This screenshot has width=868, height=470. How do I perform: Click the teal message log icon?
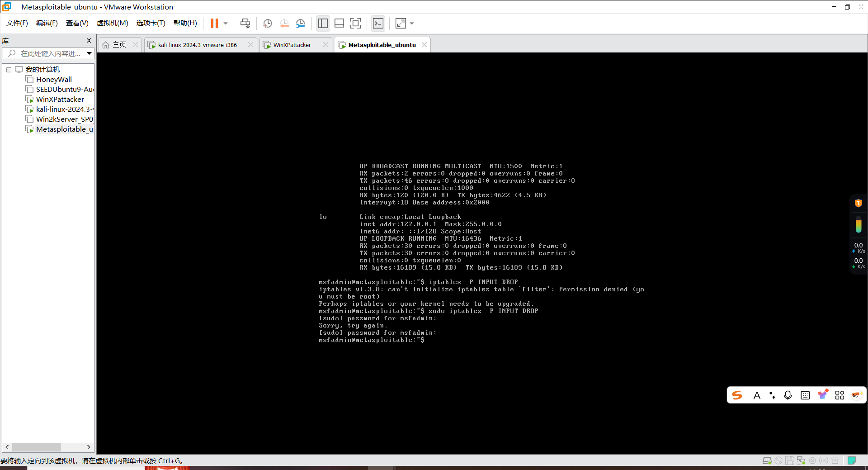852,461
